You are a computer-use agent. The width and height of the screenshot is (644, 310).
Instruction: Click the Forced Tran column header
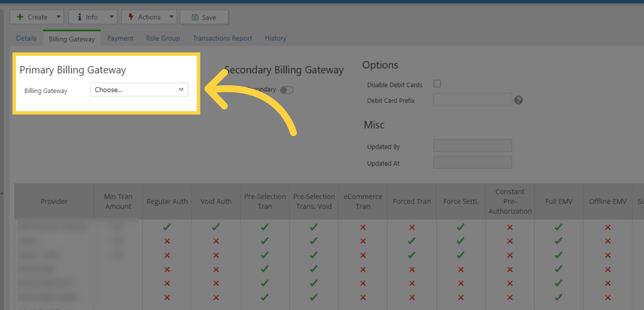412,202
